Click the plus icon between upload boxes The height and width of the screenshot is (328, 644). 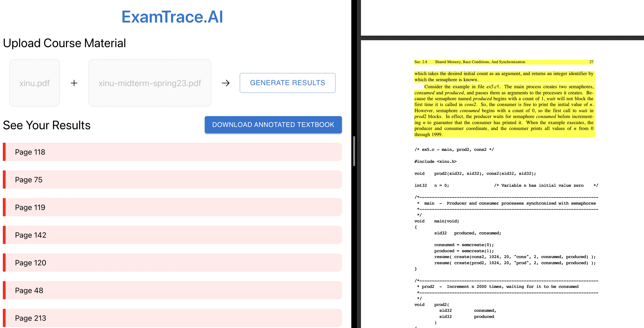coord(74,83)
